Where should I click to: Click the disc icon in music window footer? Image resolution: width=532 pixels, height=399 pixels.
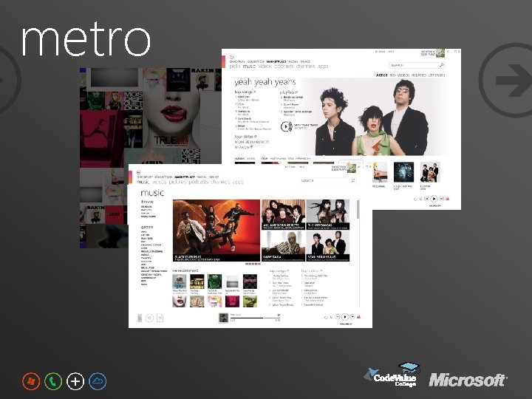[149, 318]
